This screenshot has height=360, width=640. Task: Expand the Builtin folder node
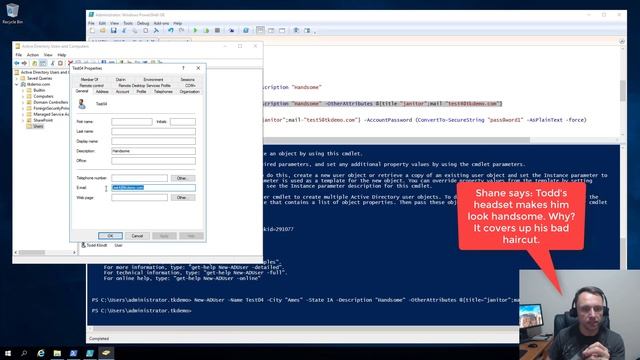23,90
